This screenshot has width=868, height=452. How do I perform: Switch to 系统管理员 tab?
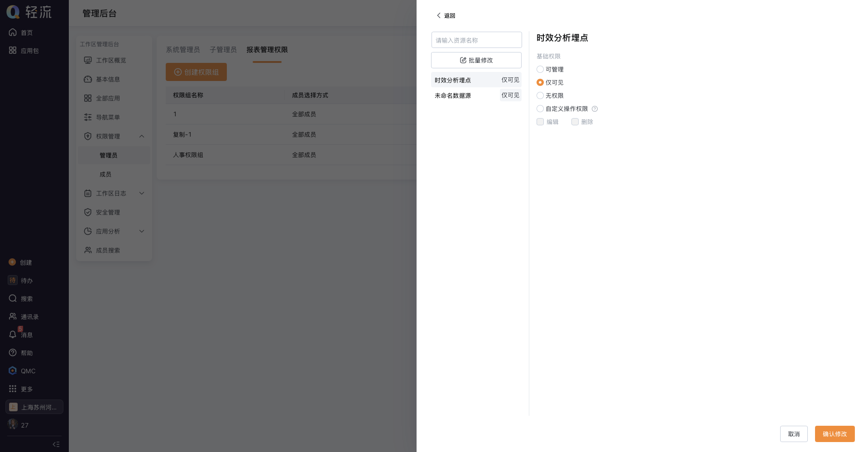point(183,49)
